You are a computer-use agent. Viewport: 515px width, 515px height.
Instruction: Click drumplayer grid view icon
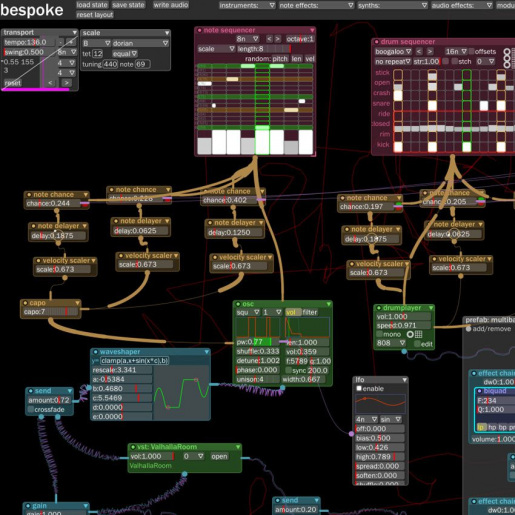point(419,334)
